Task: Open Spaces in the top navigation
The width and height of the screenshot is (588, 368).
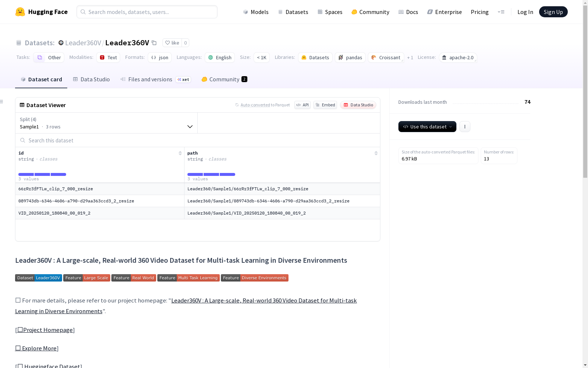Action: click(330, 12)
